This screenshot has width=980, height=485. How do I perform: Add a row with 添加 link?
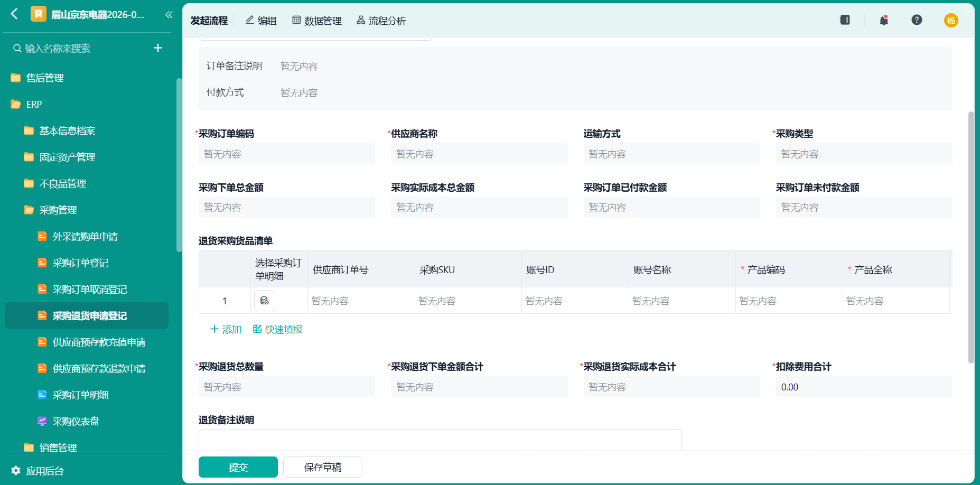(x=226, y=329)
